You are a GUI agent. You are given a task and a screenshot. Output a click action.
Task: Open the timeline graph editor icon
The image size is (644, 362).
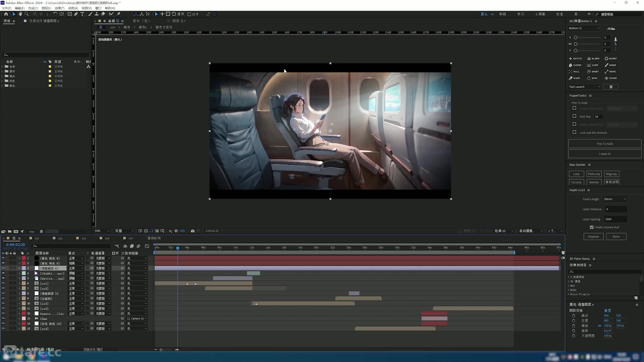coord(147,246)
